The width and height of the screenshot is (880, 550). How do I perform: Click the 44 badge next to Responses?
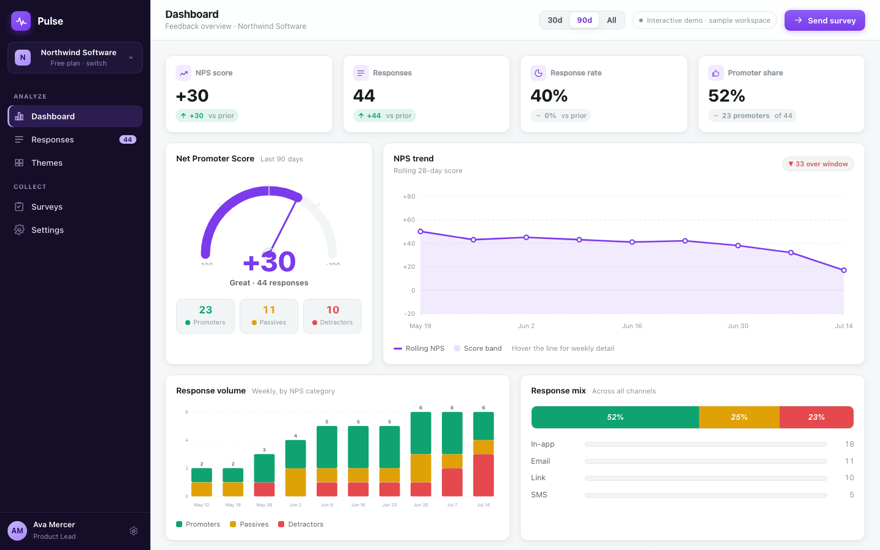pyautogui.click(x=127, y=139)
